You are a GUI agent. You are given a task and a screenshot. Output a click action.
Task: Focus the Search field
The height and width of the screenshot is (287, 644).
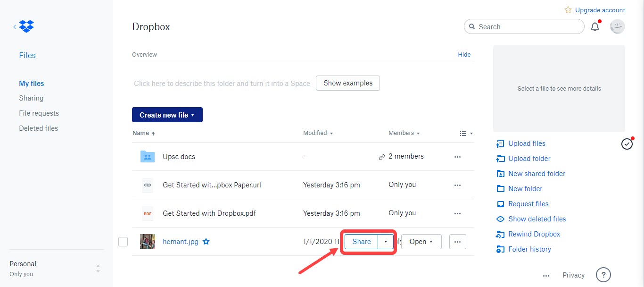(524, 26)
